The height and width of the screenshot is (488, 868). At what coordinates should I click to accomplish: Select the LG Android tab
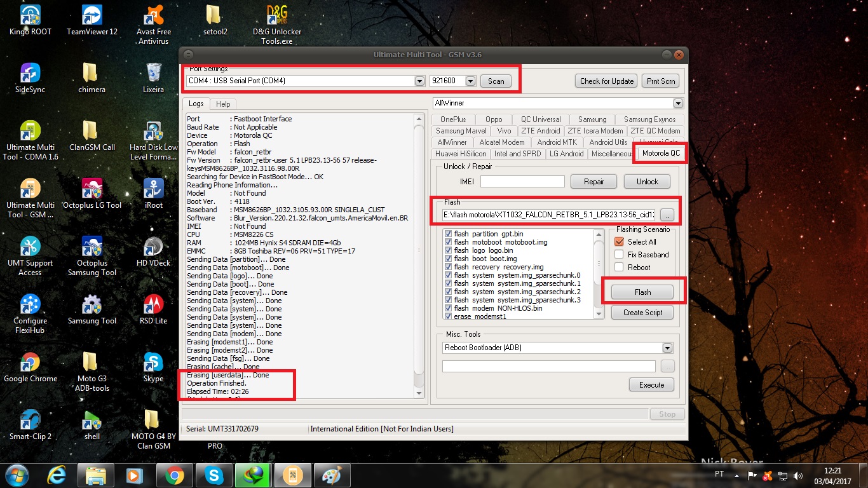point(566,153)
